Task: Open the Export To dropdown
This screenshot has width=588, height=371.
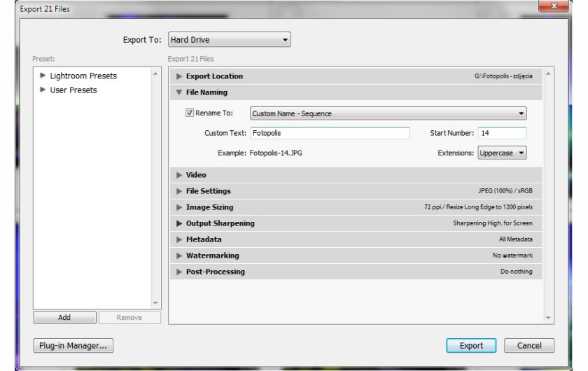Action: click(x=229, y=39)
